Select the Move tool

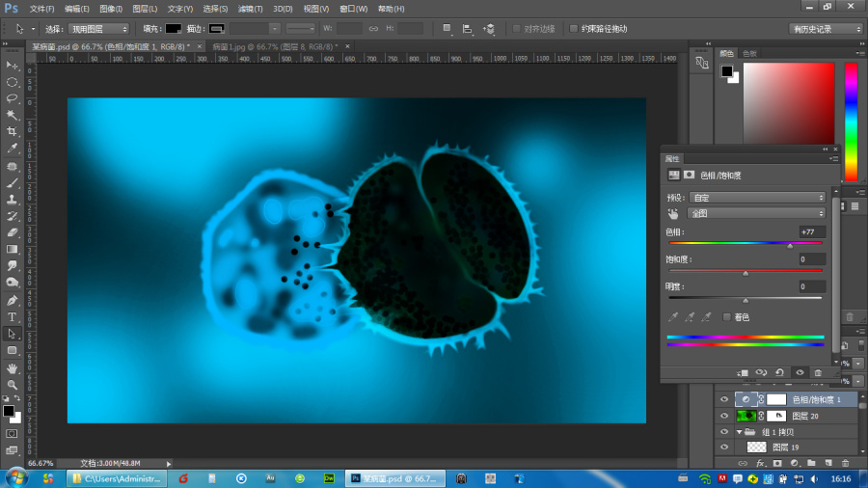pos(12,66)
